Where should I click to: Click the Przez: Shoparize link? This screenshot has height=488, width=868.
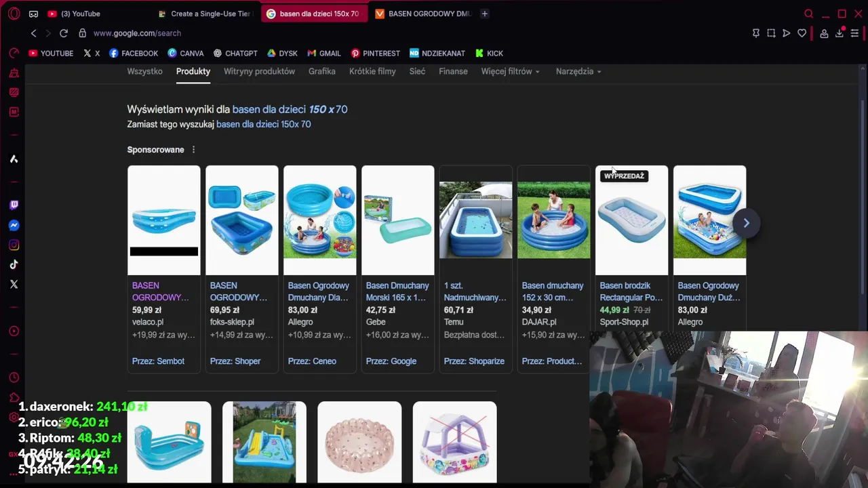474,361
